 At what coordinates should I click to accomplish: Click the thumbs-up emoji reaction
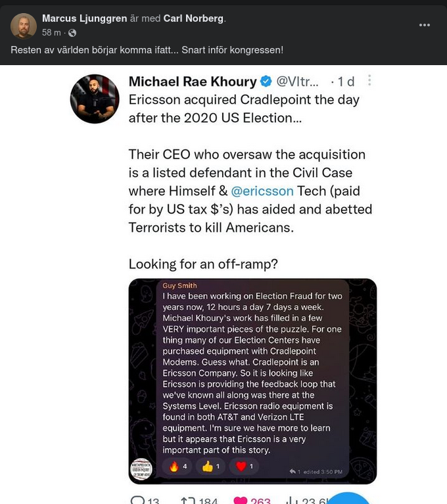click(x=212, y=466)
